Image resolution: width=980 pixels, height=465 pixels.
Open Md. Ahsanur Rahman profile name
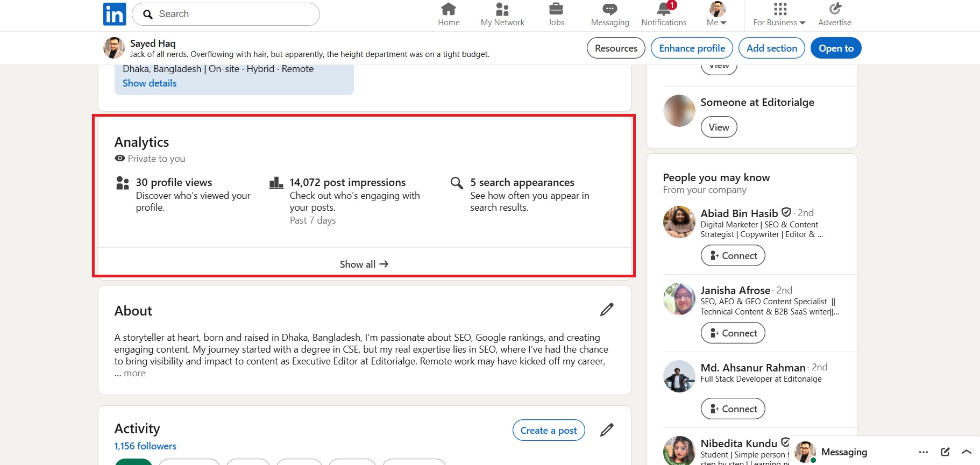[753, 368]
